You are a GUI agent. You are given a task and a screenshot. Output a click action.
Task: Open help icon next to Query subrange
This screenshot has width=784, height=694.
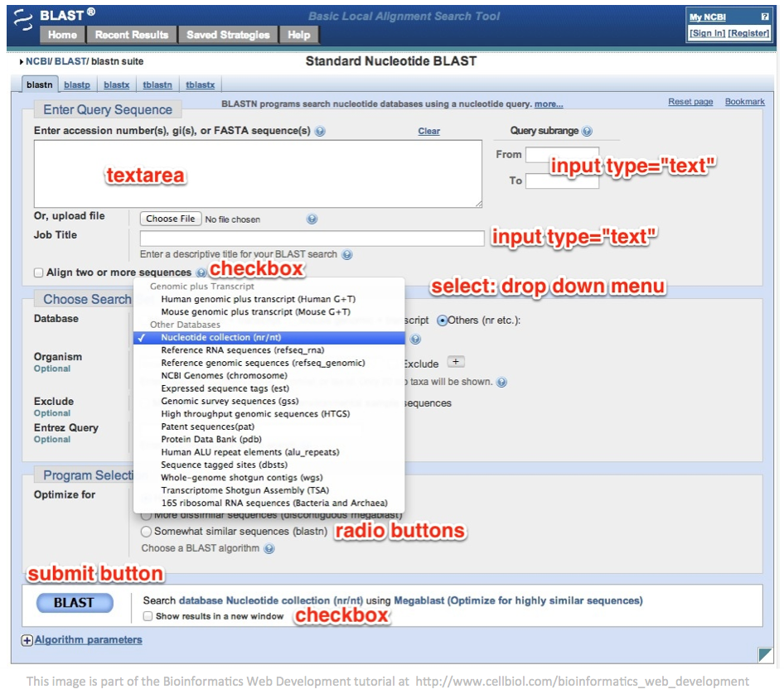[587, 132]
